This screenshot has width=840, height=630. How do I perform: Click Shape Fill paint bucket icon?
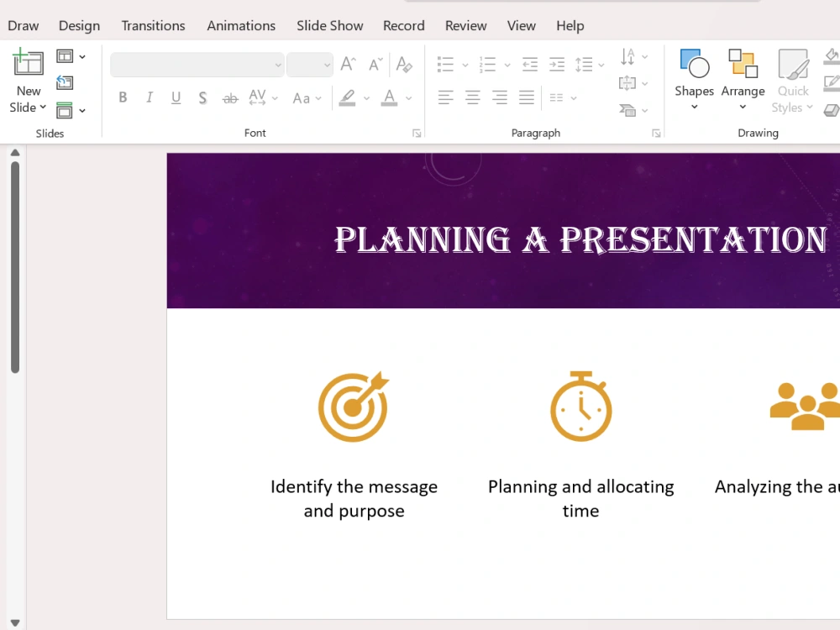(x=832, y=55)
